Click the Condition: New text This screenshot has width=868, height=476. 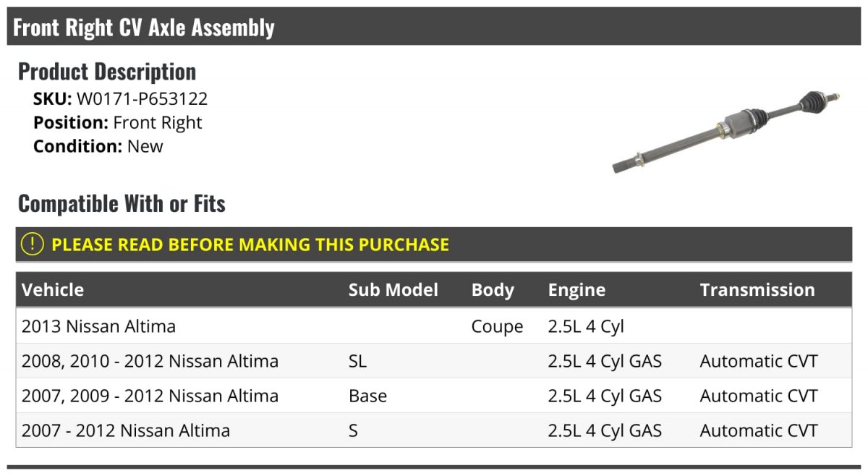[98, 146]
